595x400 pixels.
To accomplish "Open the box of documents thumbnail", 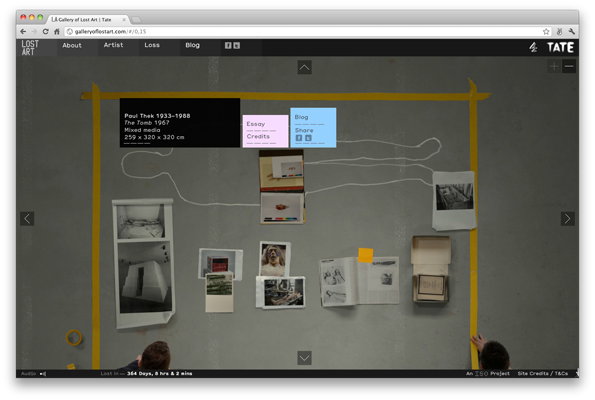I will click(x=431, y=269).
